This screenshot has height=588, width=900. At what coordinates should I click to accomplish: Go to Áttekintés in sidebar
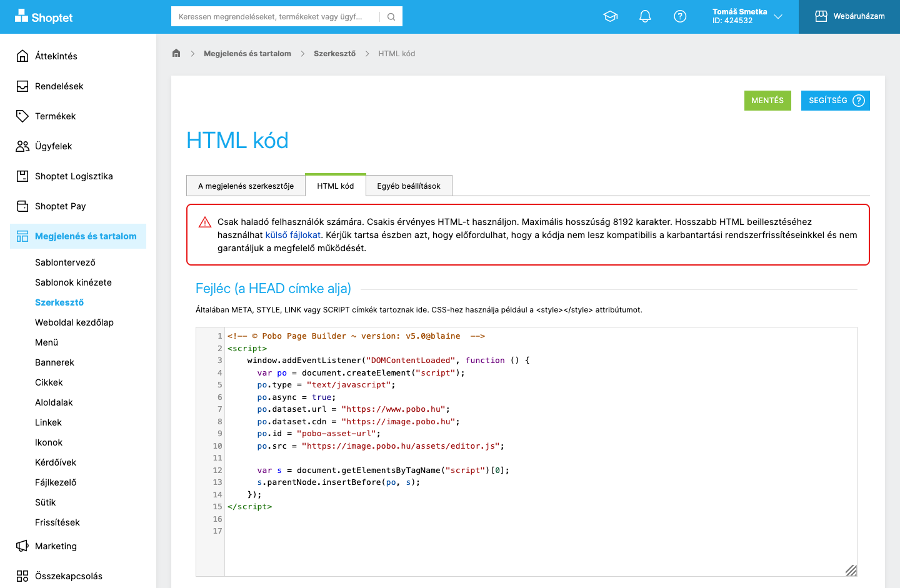click(56, 56)
